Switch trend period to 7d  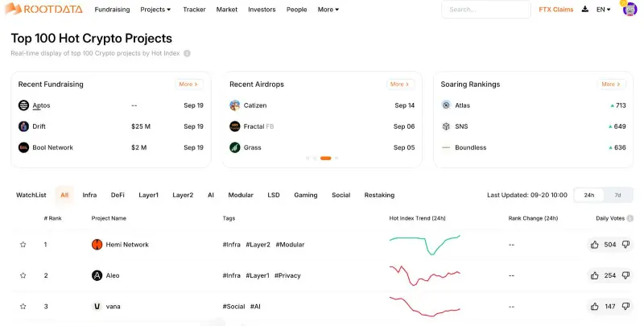(617, 195)
